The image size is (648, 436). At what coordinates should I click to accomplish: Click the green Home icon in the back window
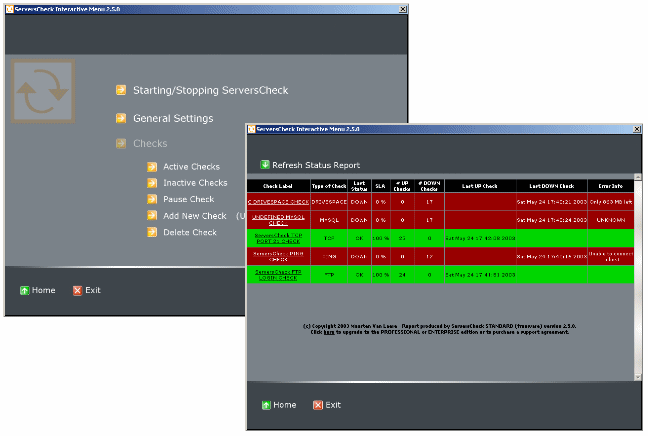pos(24,291)
